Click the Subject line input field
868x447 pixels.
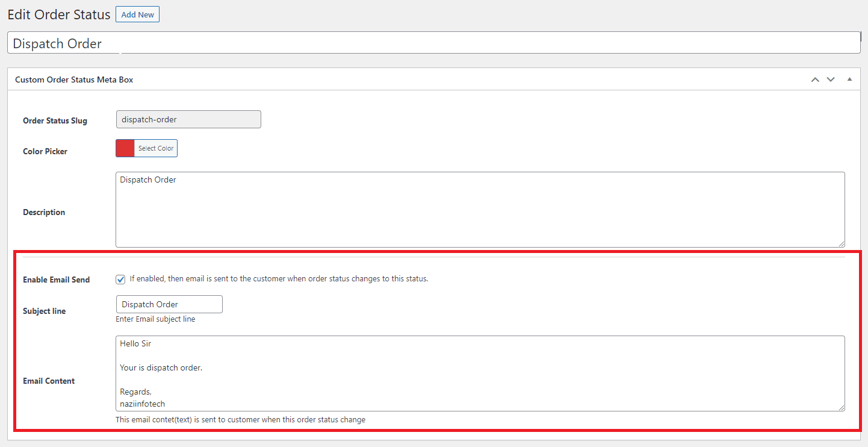point(169,304)
